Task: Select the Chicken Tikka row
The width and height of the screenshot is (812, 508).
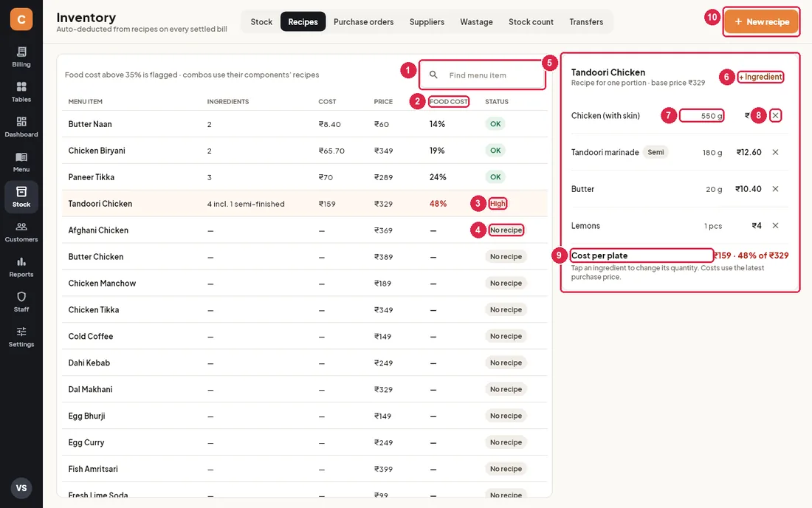Action: [304, 309]
